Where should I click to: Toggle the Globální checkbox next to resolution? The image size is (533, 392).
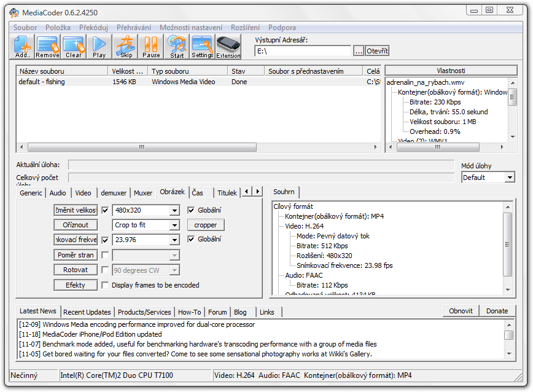(x=191, y=210)
